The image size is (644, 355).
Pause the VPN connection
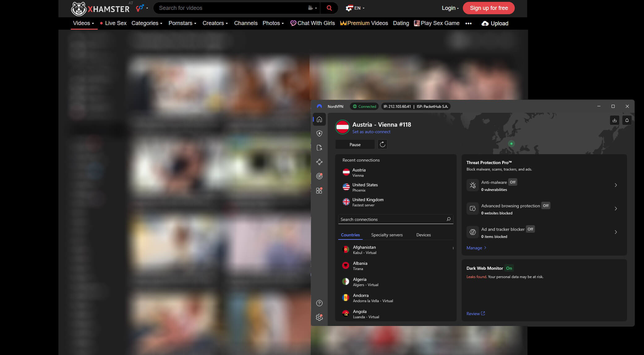(355, 145)
